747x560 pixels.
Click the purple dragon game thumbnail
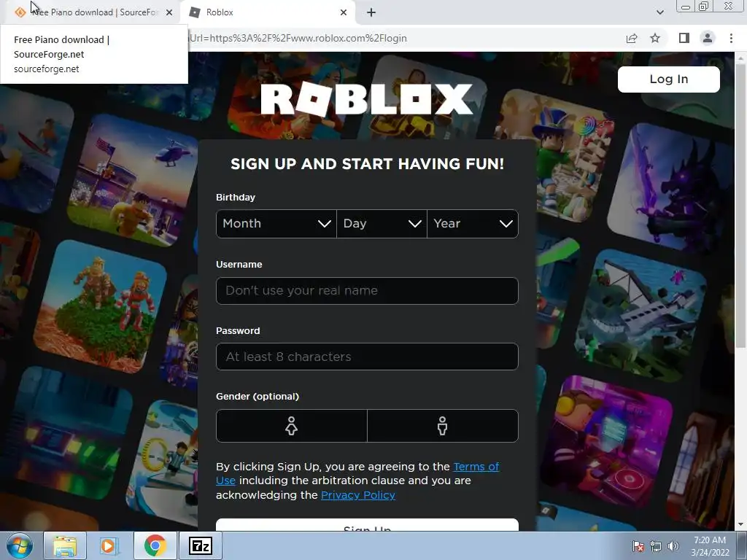coord(671,187)
